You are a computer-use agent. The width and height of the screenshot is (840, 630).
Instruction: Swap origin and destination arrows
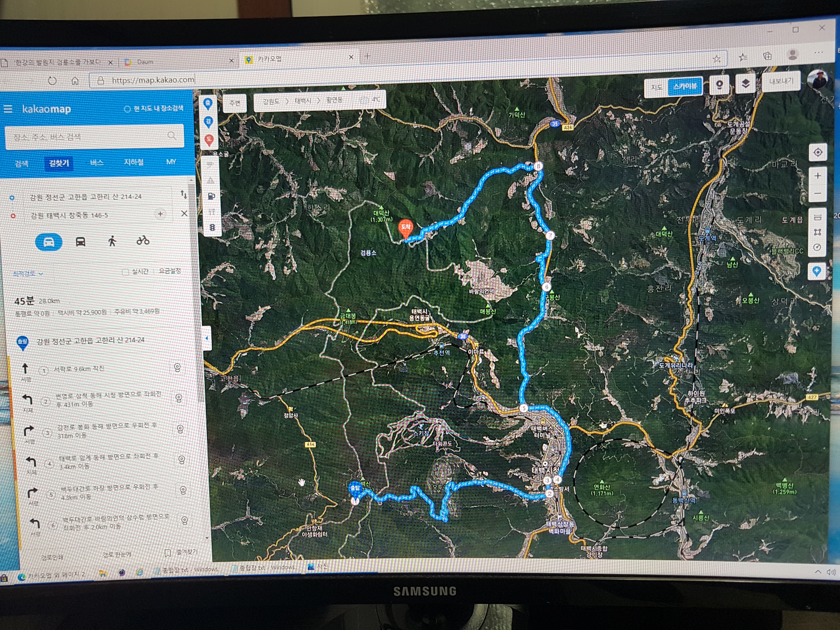(184, 195)
